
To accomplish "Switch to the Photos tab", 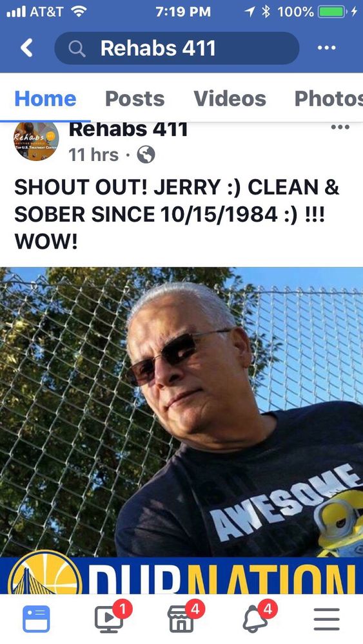I will point(328,99).
